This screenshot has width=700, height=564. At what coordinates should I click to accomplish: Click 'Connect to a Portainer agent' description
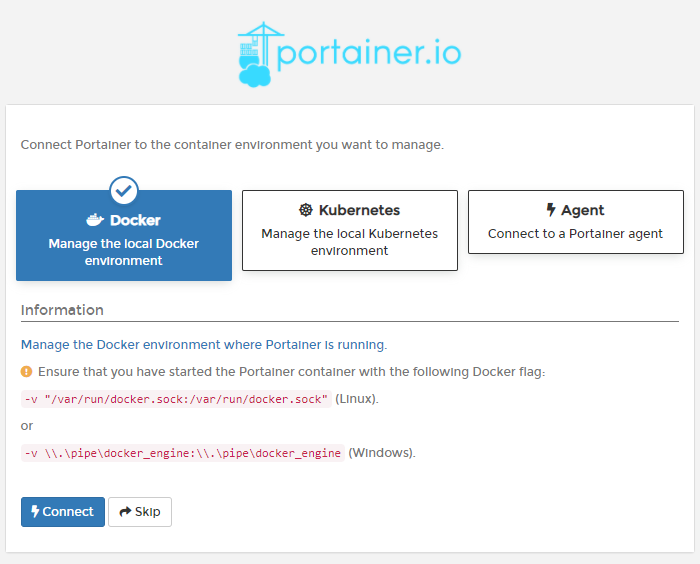(x=575, y=234)
